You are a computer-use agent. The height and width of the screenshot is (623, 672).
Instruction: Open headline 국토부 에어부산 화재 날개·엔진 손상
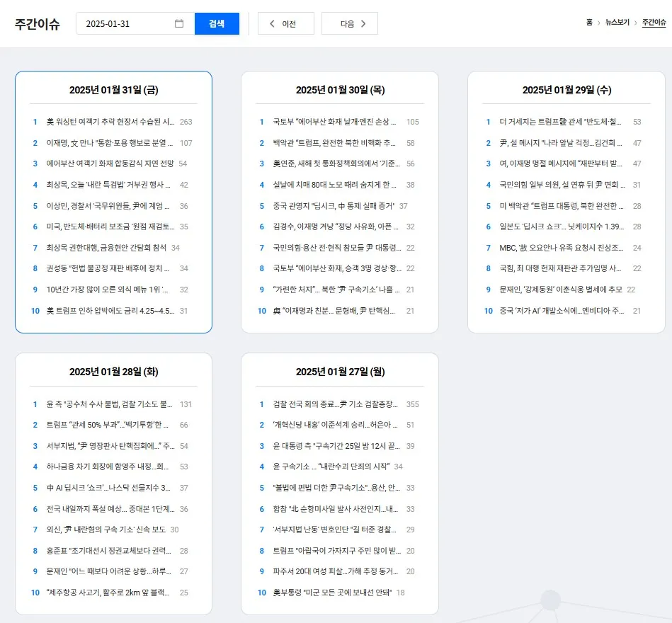click(x=334, y=122)
